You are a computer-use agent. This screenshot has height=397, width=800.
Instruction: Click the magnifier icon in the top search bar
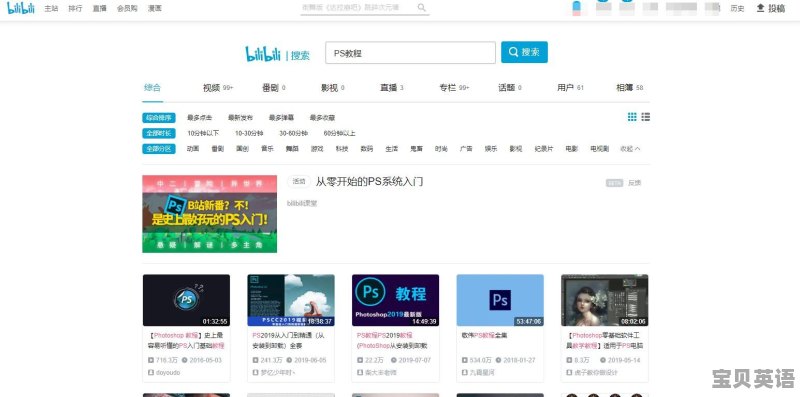(421, 7)
